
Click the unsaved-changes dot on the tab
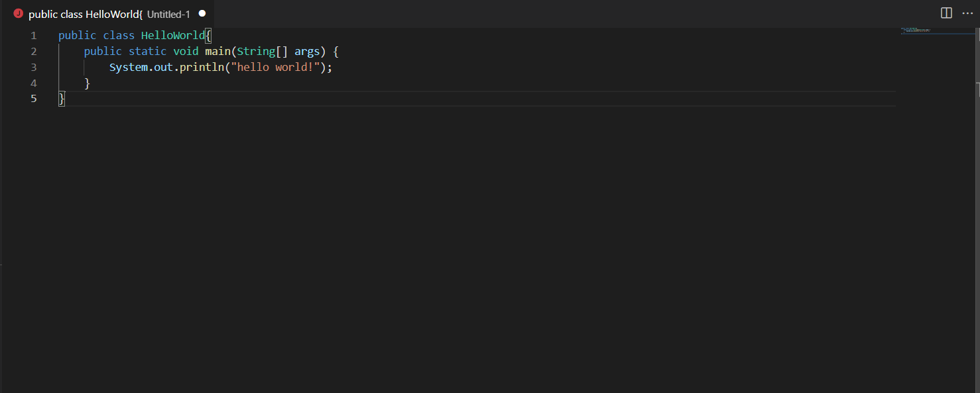click(202, 13)
